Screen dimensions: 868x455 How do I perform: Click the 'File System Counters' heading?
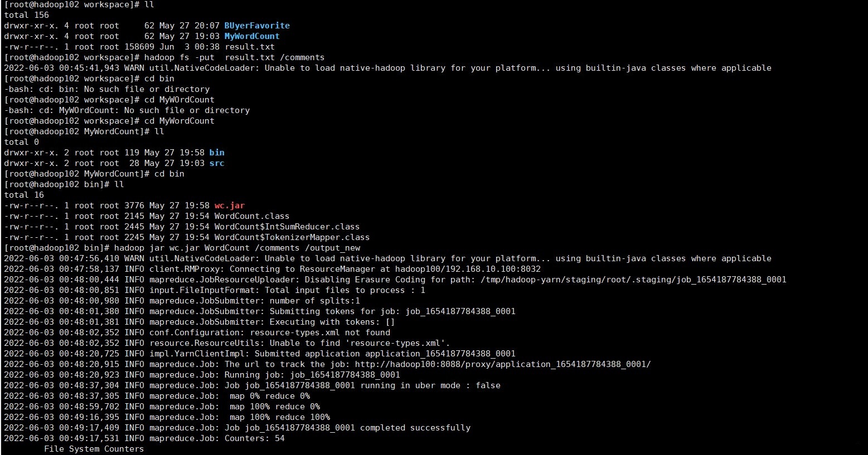pyautogui.click(x=94, y=449)
